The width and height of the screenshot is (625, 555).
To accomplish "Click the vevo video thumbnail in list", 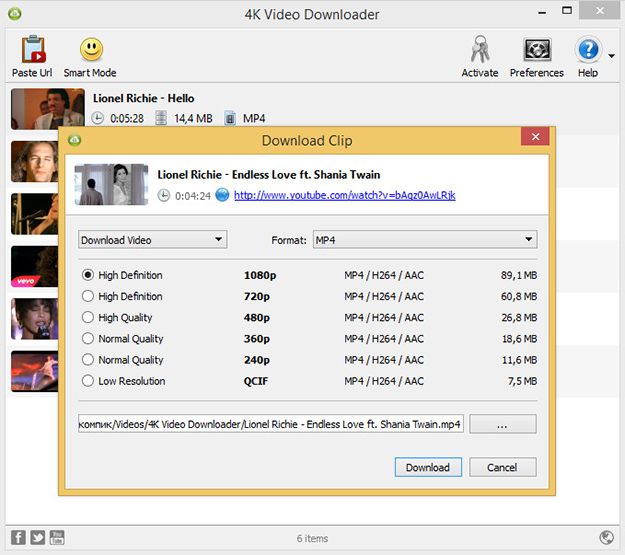I will pyautogui.click(x=35, y=267).
